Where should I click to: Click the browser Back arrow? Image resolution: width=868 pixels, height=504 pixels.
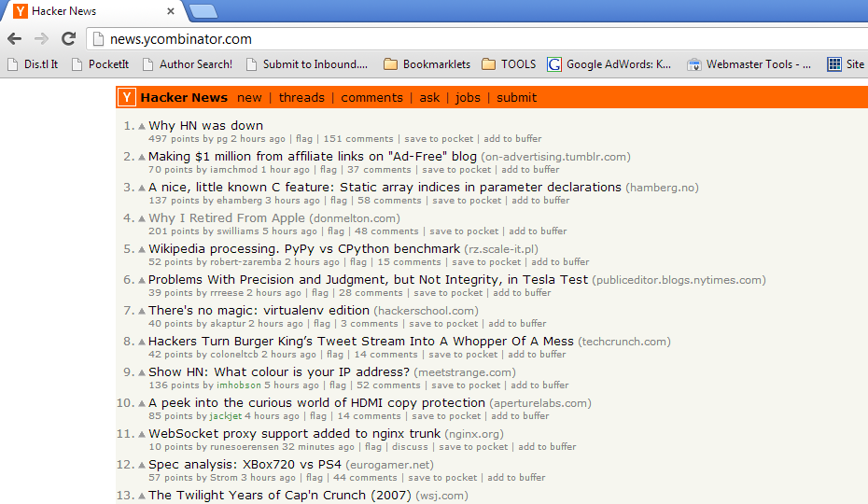coord(14,39)
